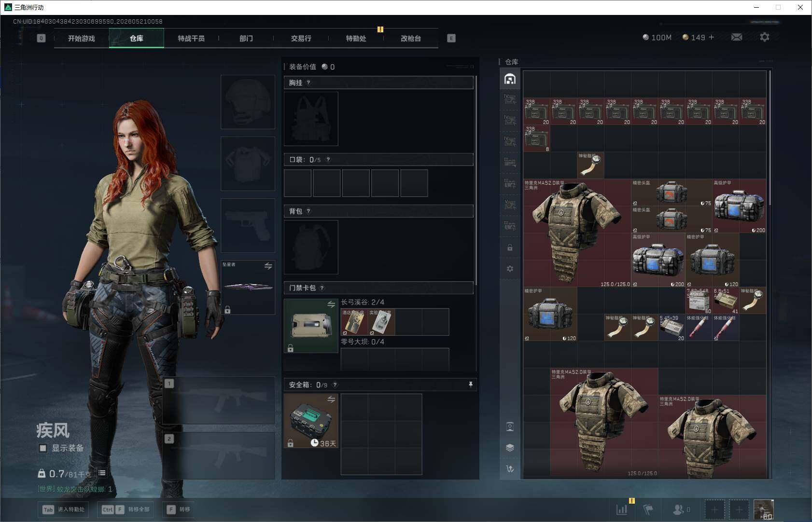This screenshot has width=812, height=522.
Task: Click the flag icon in the bottom bar
Action: click(648, 509)
